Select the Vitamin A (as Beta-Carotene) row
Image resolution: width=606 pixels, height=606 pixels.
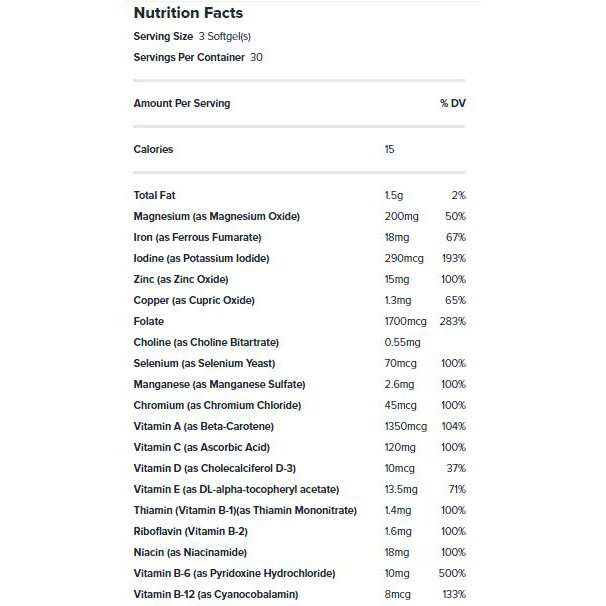click(299, 426)
